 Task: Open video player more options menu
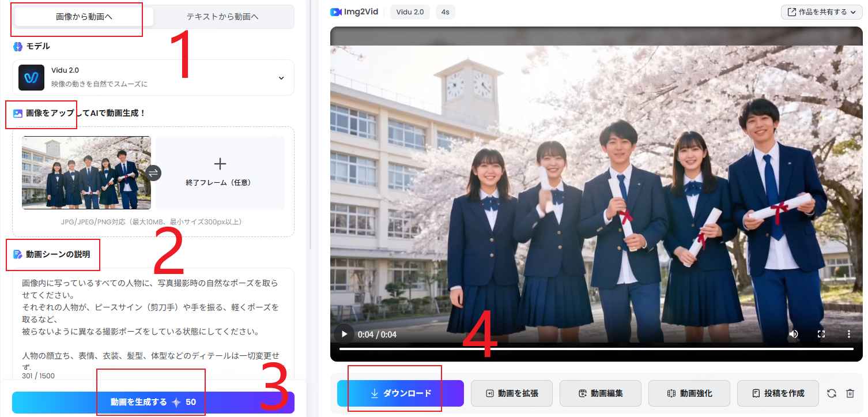[848, 334]
